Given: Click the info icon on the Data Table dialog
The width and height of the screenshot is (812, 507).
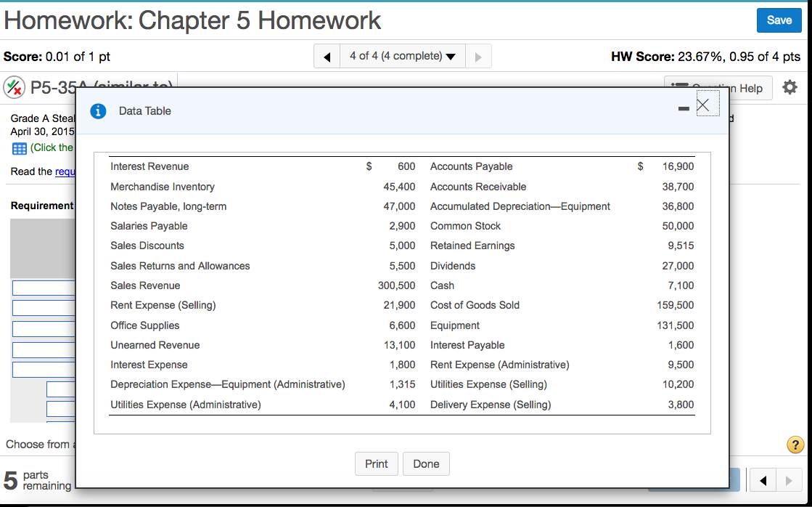Looking at the screenshot, I should pos(98,111).
